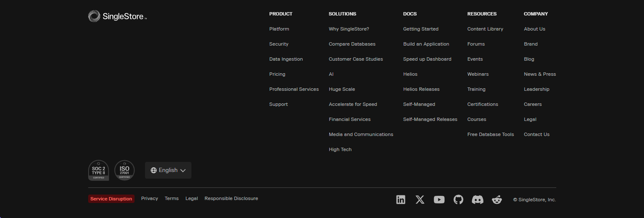The height and width of the screenshot is (218, 644).
Task: Open Responsible Disclosure link
Action: (231, 198)
